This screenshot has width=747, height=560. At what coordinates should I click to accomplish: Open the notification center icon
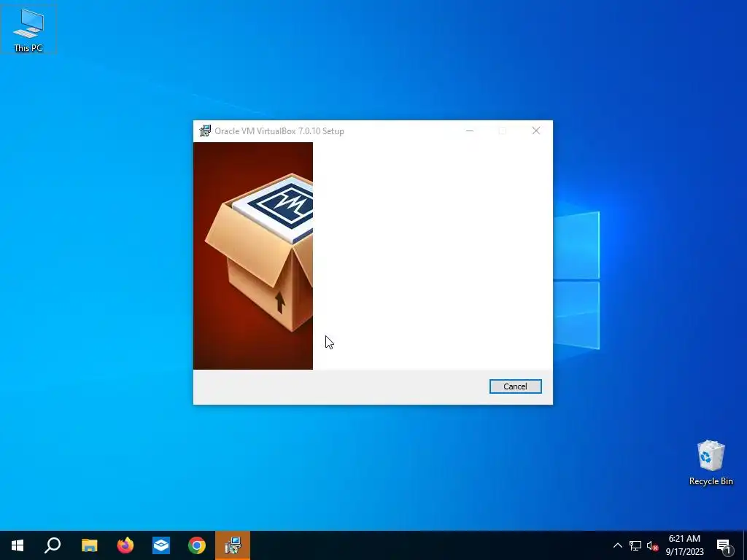point(724,545)
